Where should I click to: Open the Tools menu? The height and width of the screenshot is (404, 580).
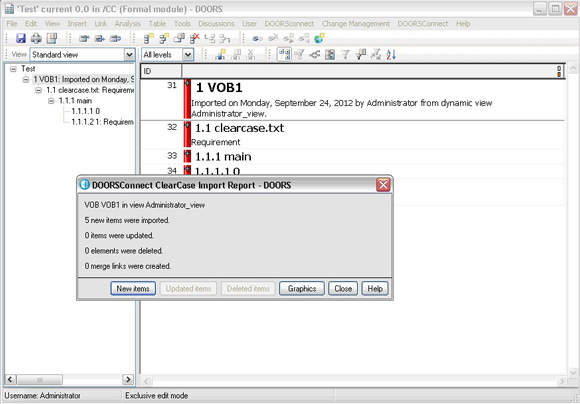pos(182,24)
